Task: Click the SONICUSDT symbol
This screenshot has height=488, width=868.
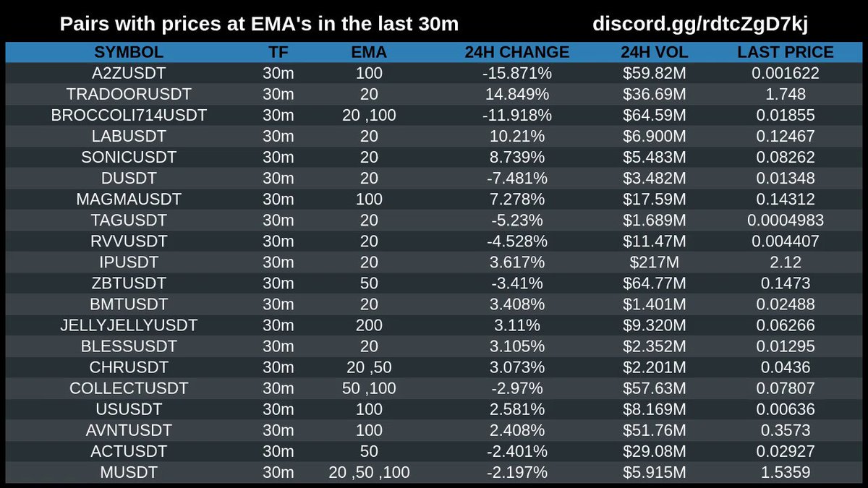Action: point(129,157)
